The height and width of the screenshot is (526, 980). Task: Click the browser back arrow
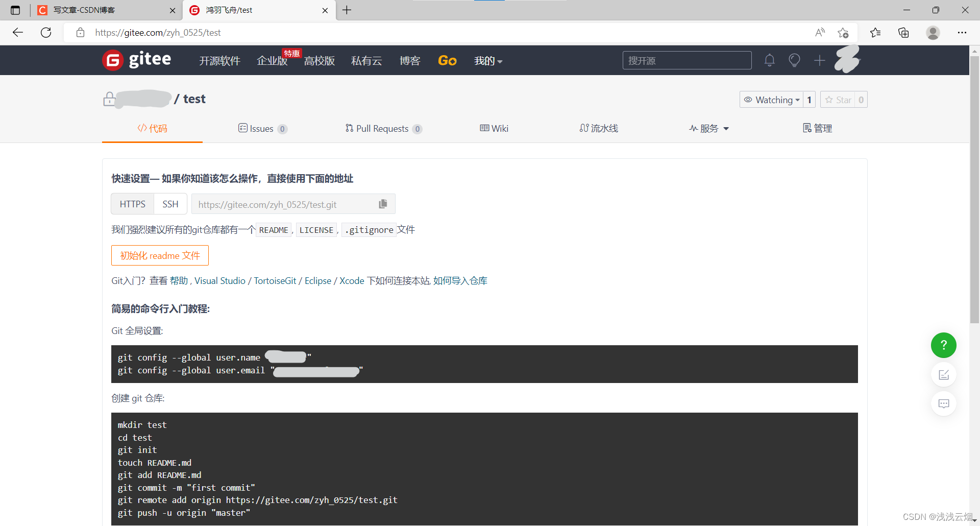pos(18,33)
